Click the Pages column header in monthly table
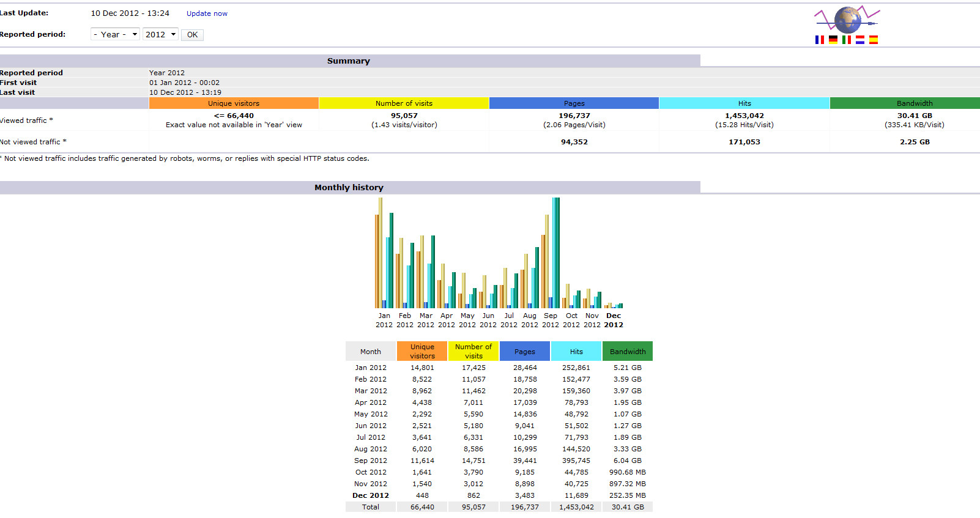This screenshot has height=518, width=980. (525, 351)
